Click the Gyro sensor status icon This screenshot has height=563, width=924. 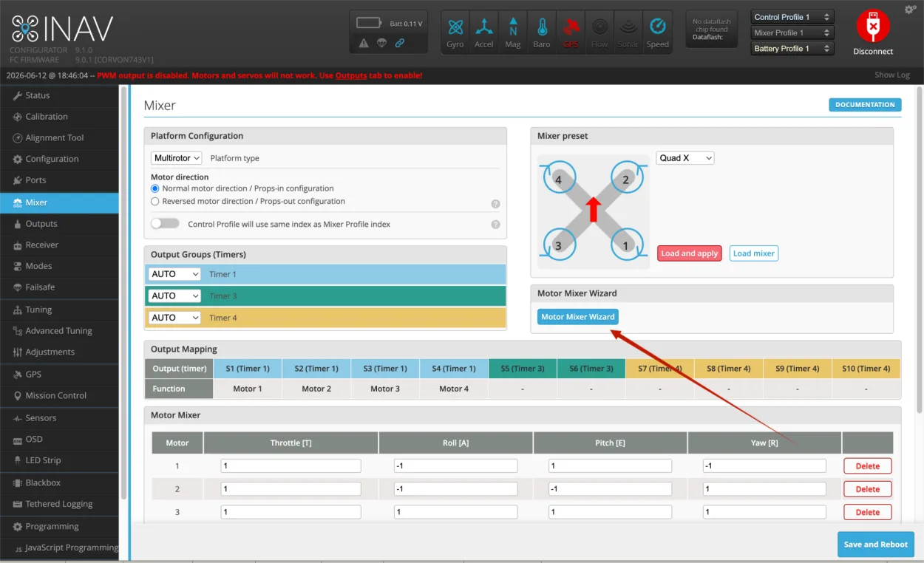455,32
